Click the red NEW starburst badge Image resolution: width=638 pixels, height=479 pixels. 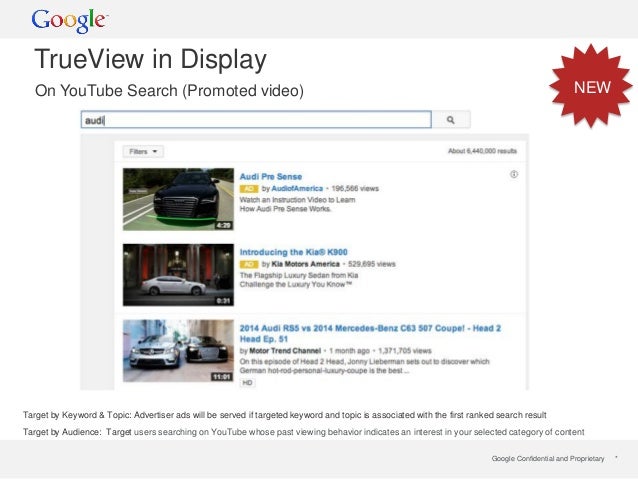[591, 87]
